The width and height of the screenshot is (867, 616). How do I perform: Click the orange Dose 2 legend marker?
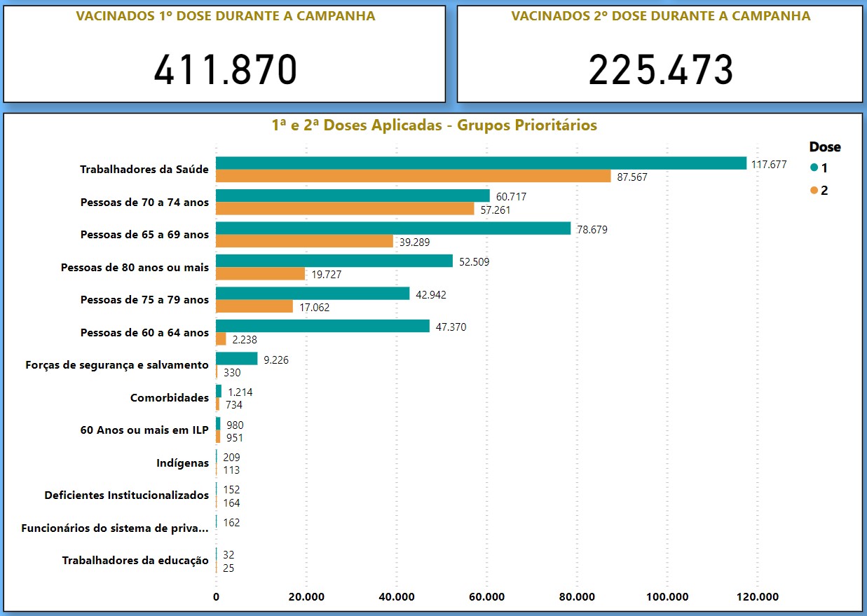[814, 191]
